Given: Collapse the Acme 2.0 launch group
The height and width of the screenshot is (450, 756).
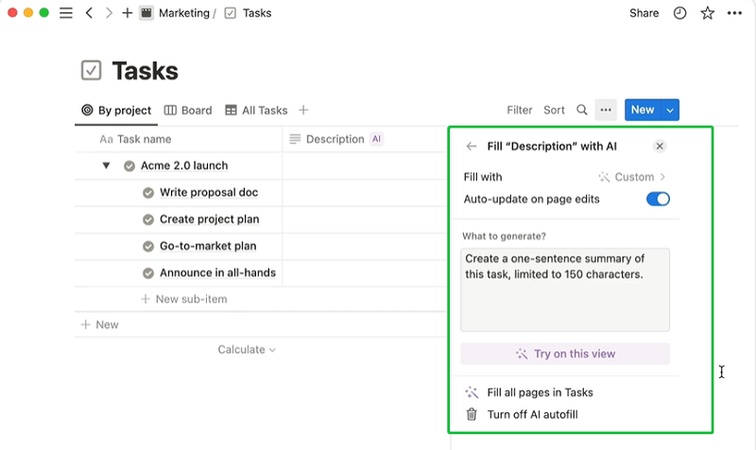Looking at the screenshot, I should click(106, 166).
